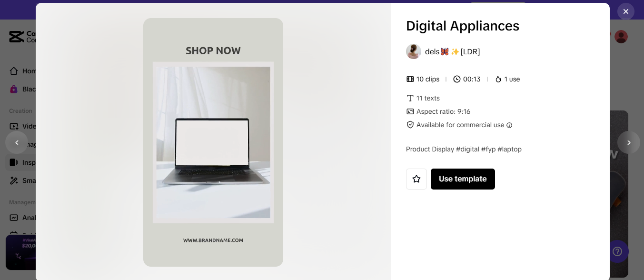The height and width of the screenshot is (280, 644).
Task: Close the template preview dialog
Action: tap(625, 11)
